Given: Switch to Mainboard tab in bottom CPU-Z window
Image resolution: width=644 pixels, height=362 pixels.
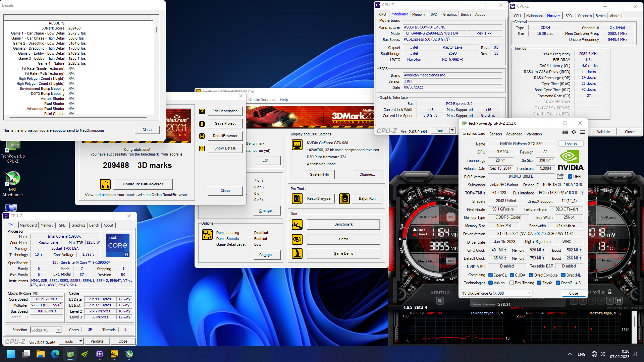Looking at the screenshot, I should coord(28,225).
